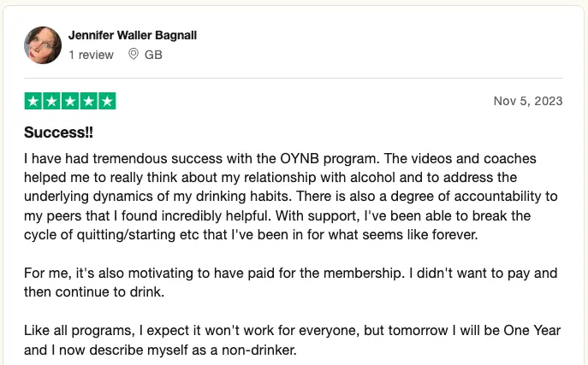Viewport: 588px width, 365px height.
Task: Open Jennifer Waller Bagnall's profile picture
Action: [x=43, y=45]
